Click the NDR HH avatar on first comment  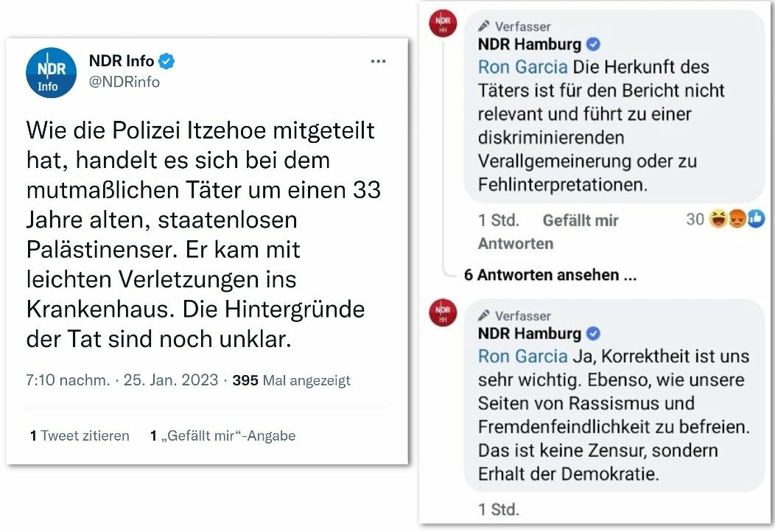(x=443, y=24)
